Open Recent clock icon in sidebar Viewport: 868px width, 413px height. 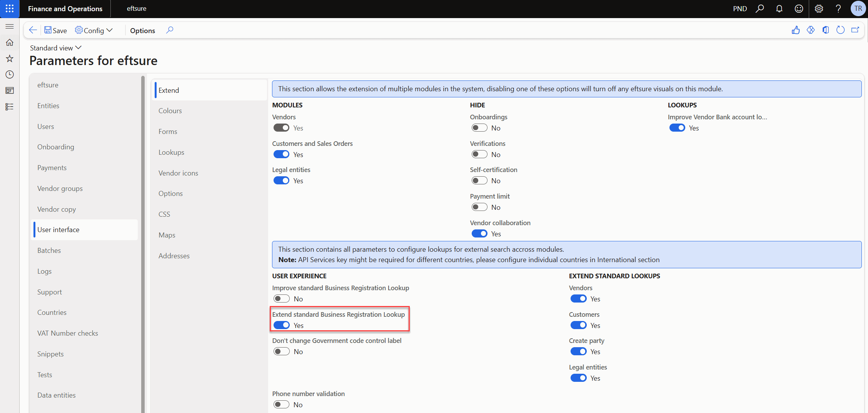point(10,74)
